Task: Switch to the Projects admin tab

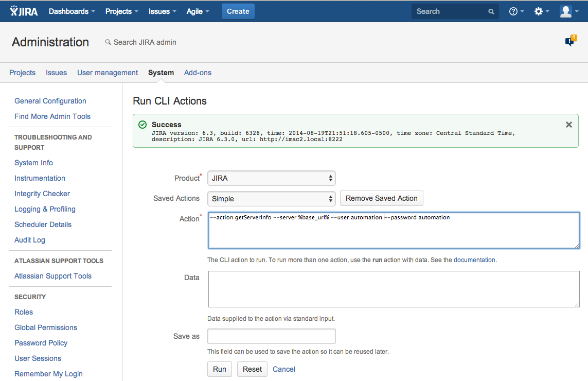Action: click(x=23, y=73)
